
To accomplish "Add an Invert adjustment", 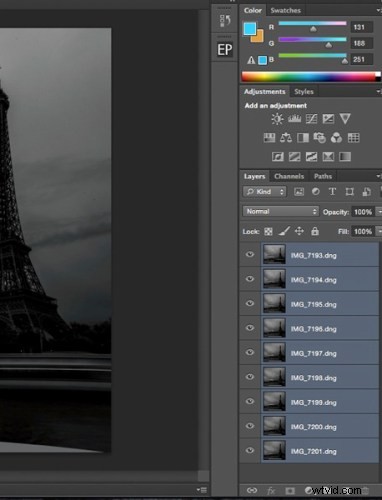I will pos(277,157).
